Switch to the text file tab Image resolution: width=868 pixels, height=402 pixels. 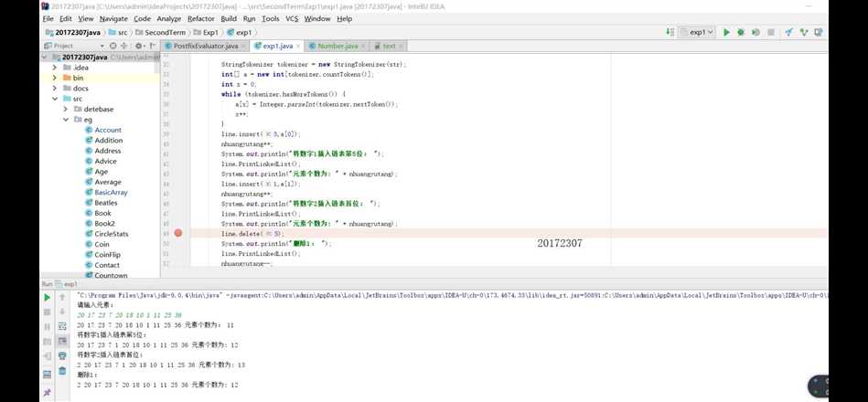[389, 46]
